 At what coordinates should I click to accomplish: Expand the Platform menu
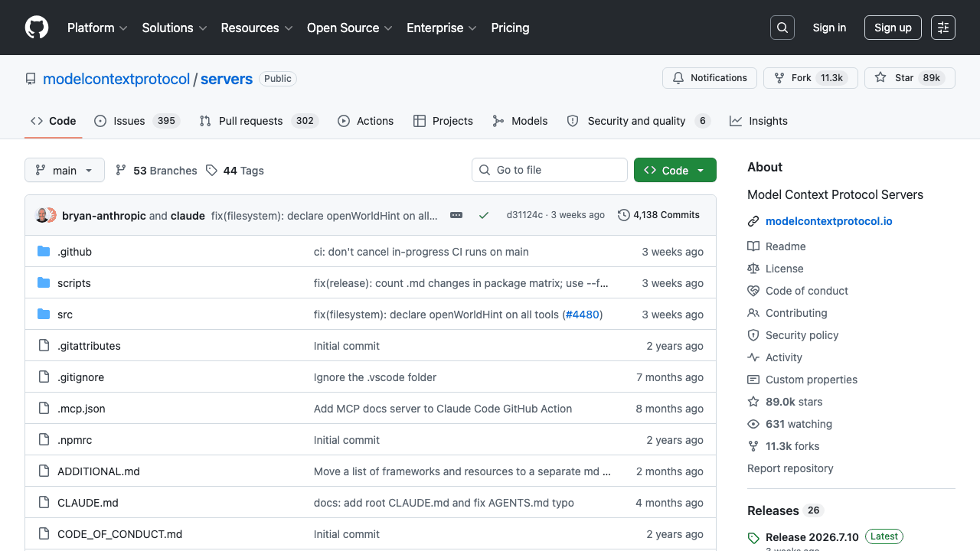tap(96, 28)
